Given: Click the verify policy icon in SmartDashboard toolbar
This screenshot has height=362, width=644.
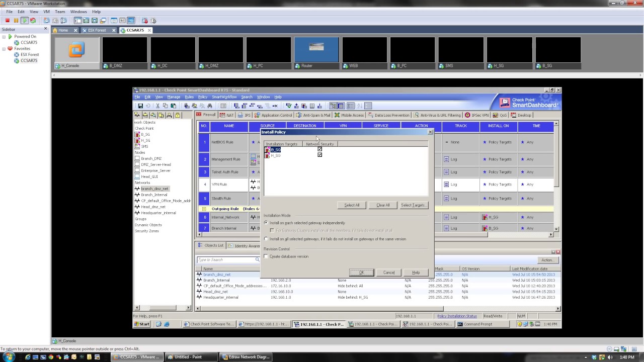Looking at the screenshot, I should pyautogui.click(x=288, y=106).
